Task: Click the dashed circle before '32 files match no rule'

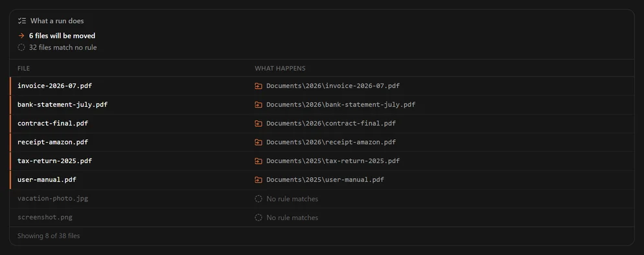Action: (x=21, y=47)
